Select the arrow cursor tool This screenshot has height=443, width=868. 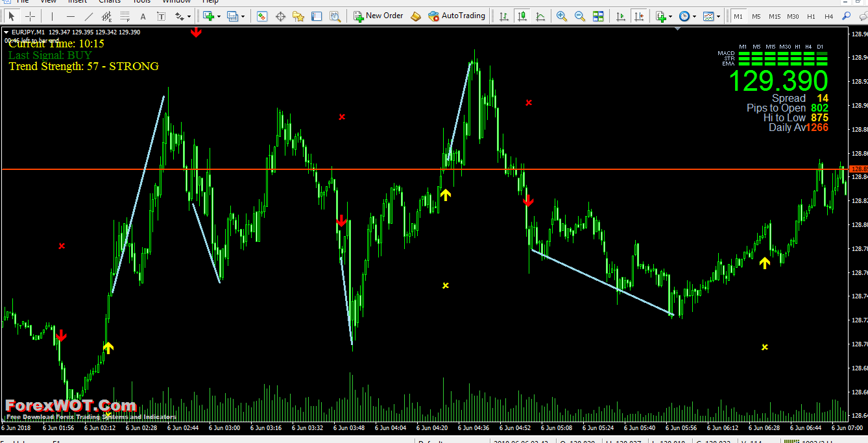pyautogui.click(x=12, y=16)
